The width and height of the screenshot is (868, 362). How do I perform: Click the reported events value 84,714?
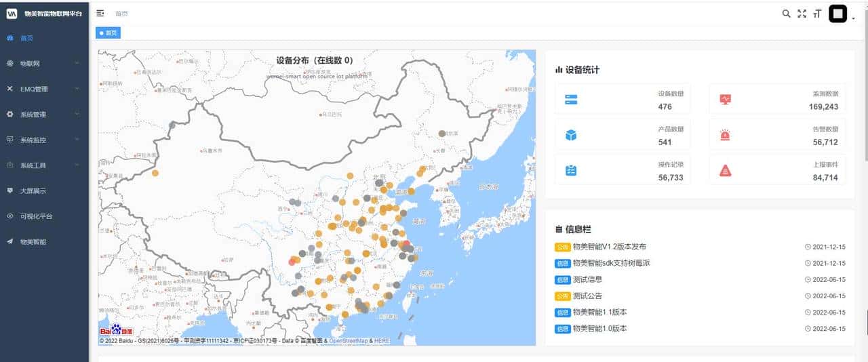[825, 178]
